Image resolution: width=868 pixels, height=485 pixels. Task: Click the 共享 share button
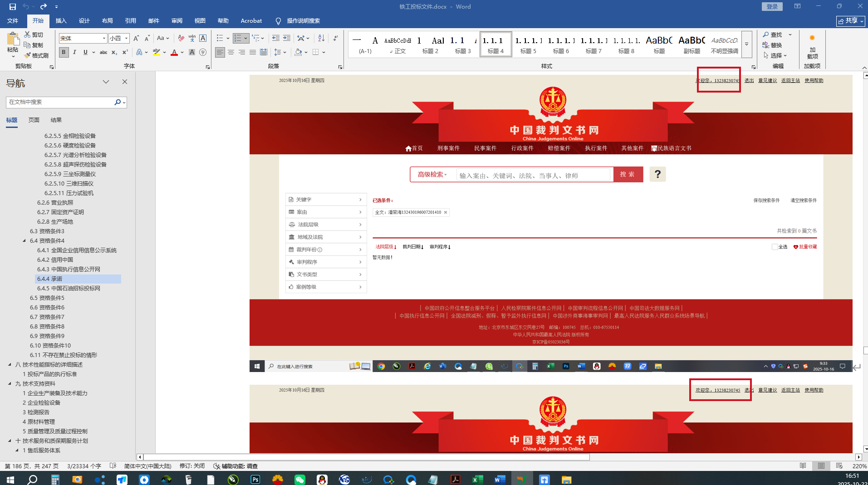coord(850,21)
